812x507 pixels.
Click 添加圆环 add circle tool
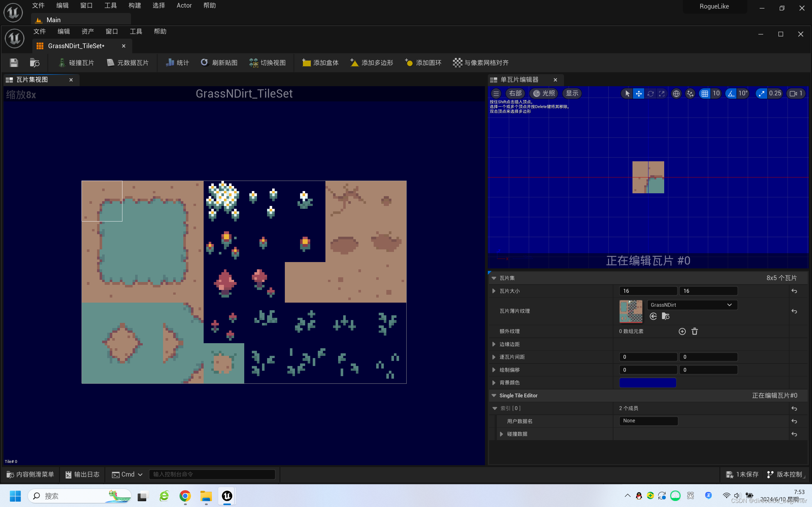(423, 63)
